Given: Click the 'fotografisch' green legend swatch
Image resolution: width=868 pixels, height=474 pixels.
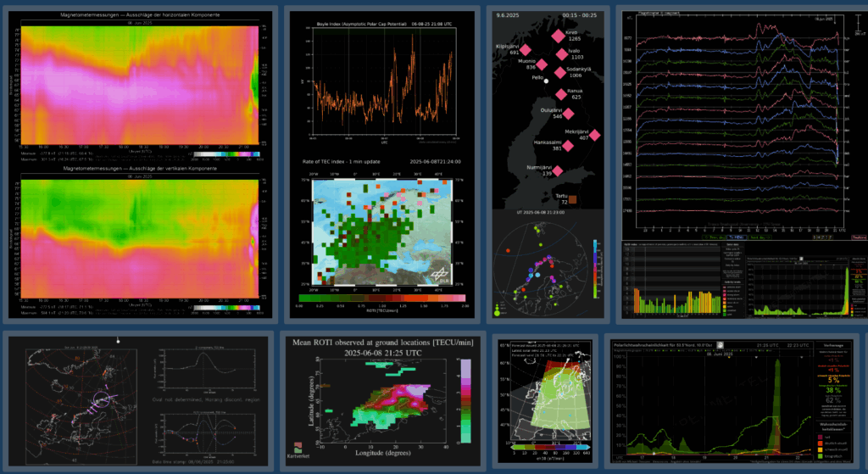Looking at the screenshot, I should (820, 456).
